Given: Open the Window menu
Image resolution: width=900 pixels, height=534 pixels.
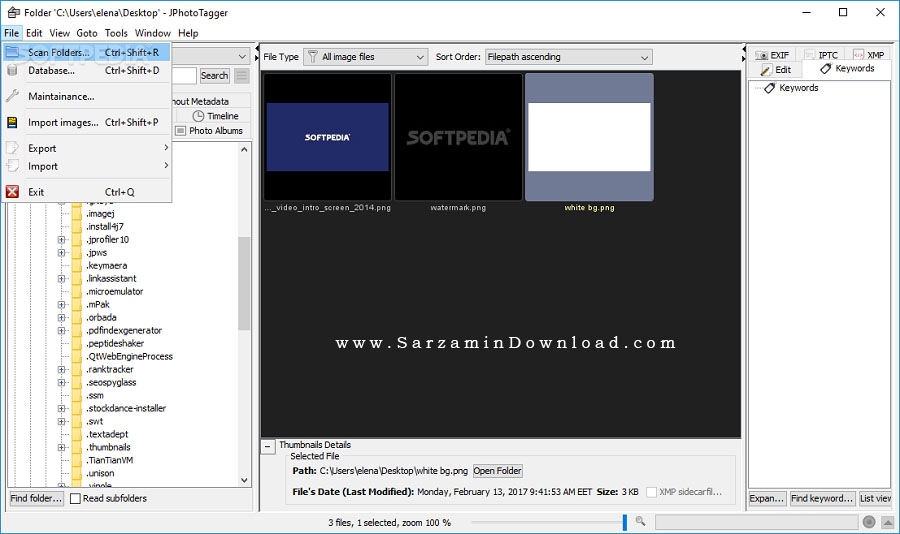Looking at the screenshot, I should click(x=153, y=33).
